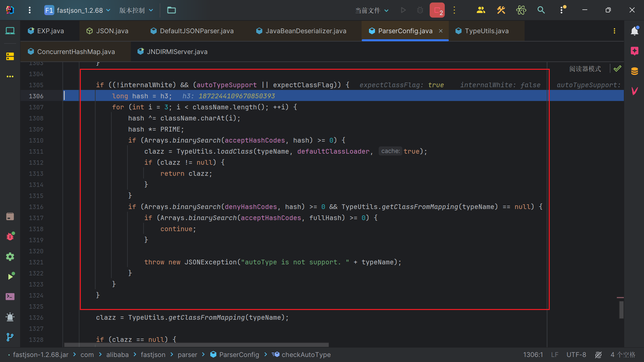Show more tool windows (ellipsis)
644x362 pixels.
[10, 76]
